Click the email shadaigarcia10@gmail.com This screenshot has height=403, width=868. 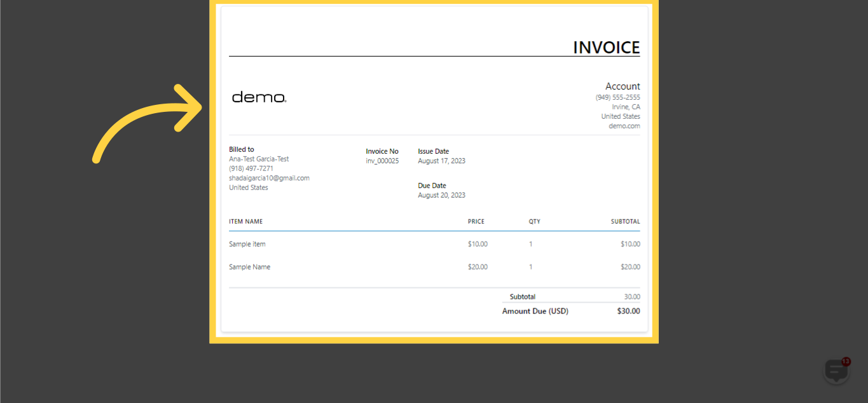click(269, 178)
